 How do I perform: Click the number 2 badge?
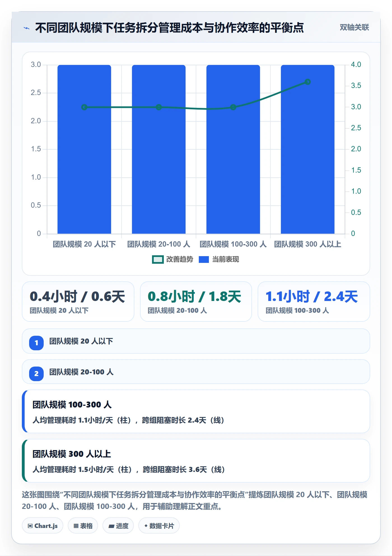tap(36, 374)
